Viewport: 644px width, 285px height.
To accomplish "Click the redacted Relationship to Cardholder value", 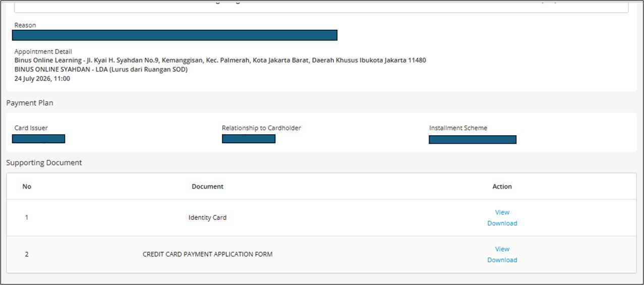I will click(249, 139).
